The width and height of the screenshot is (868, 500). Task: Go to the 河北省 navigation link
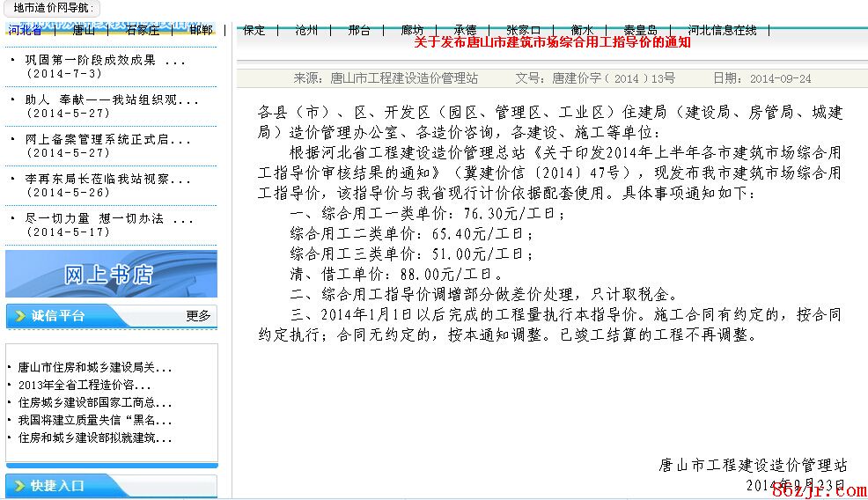coord(25,30)
